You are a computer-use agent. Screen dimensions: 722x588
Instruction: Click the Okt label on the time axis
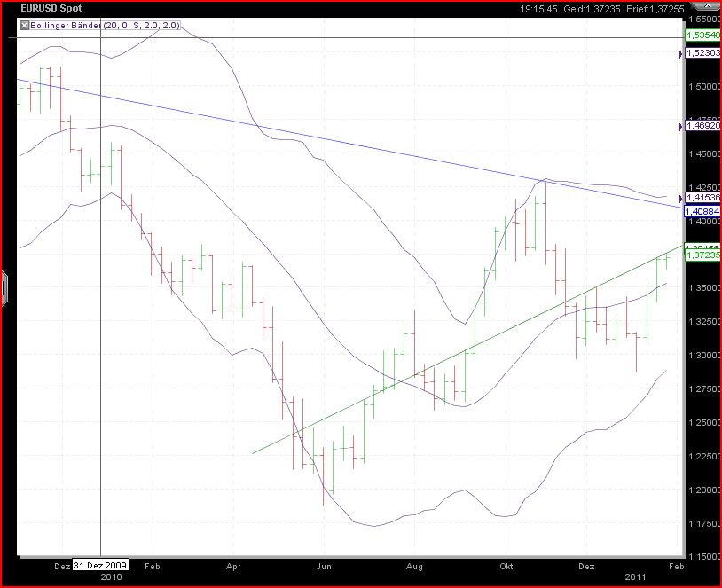pyautogui.click(x=508, y=565)
